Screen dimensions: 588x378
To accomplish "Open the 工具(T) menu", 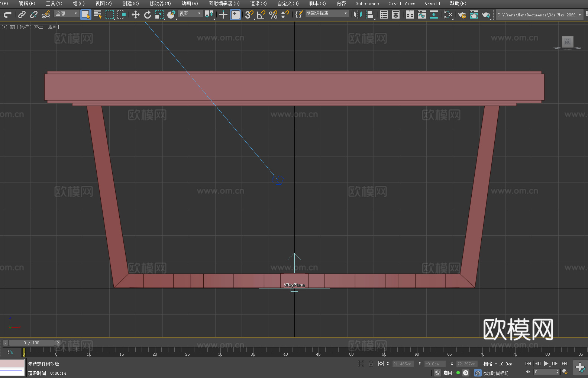I will tap(54, 3).
